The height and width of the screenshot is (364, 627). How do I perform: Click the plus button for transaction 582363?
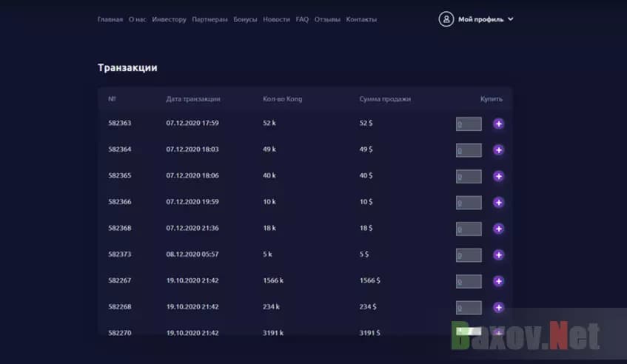[498, 124]
